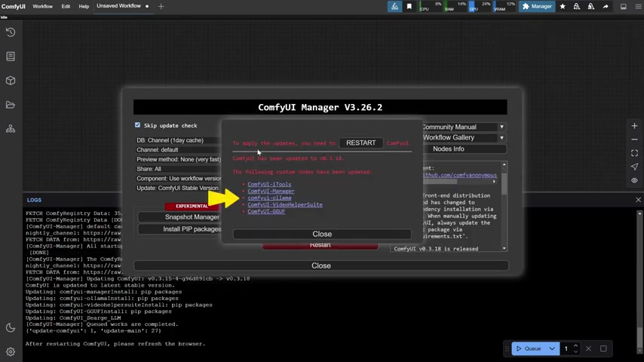Toggle link visibility eye icon

pos(634,180)
